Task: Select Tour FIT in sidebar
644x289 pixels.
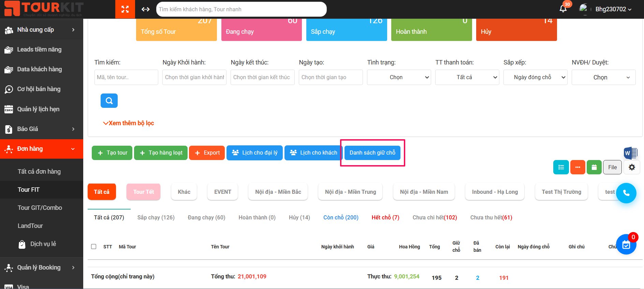Action: pos(29,190)
